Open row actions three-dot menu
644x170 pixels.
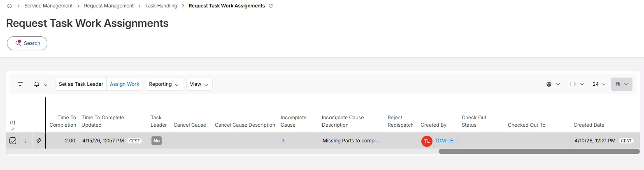tap(26, 141)
